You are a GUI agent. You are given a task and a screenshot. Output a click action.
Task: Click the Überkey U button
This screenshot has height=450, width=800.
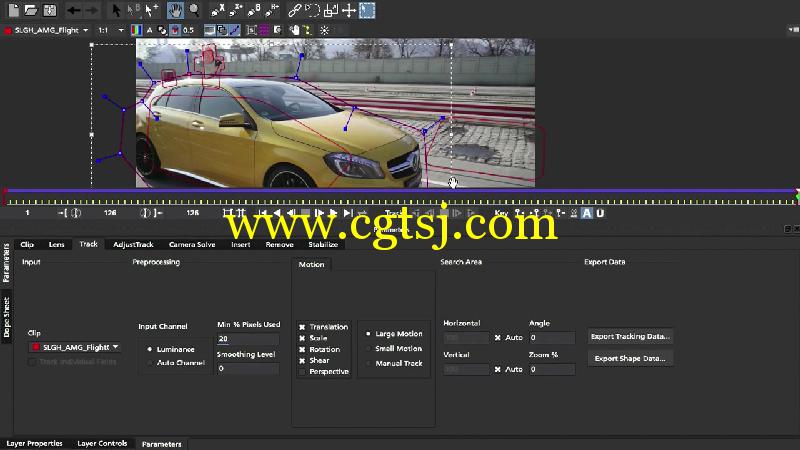600,213
